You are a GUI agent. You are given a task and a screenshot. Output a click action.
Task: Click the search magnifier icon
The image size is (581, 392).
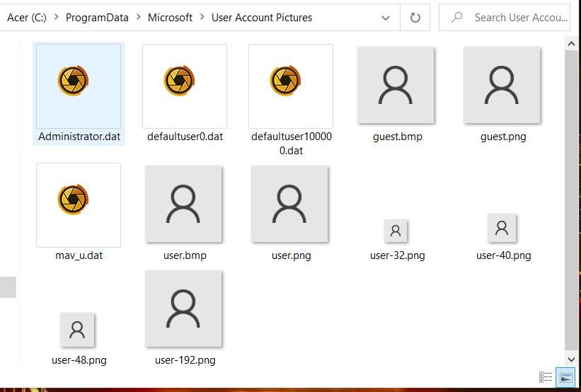(x=457, y=17)
